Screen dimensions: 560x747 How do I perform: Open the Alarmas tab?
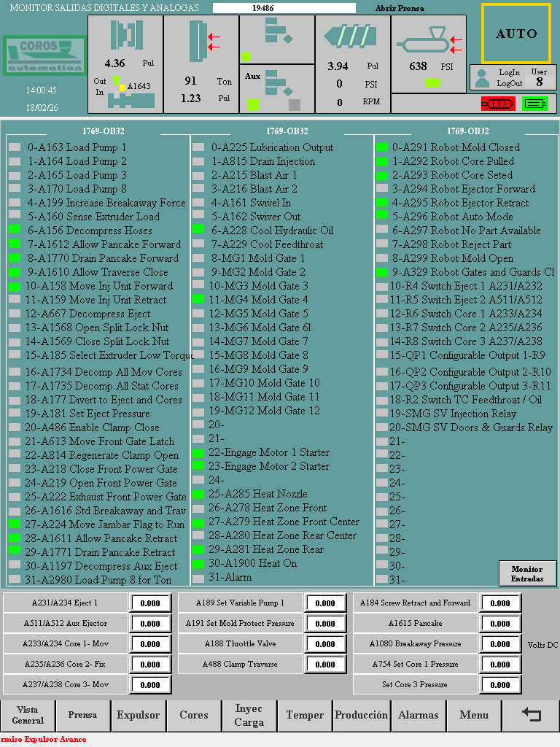[419, 715]
